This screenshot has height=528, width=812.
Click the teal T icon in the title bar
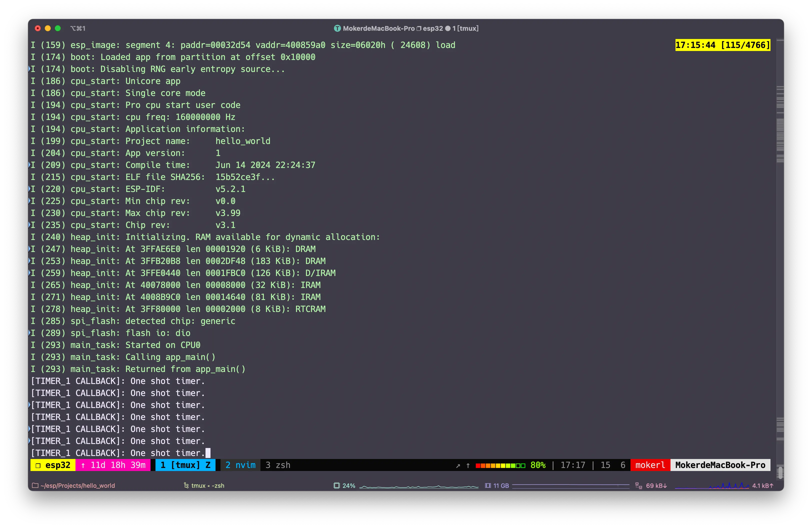click(x=337, y=28)
